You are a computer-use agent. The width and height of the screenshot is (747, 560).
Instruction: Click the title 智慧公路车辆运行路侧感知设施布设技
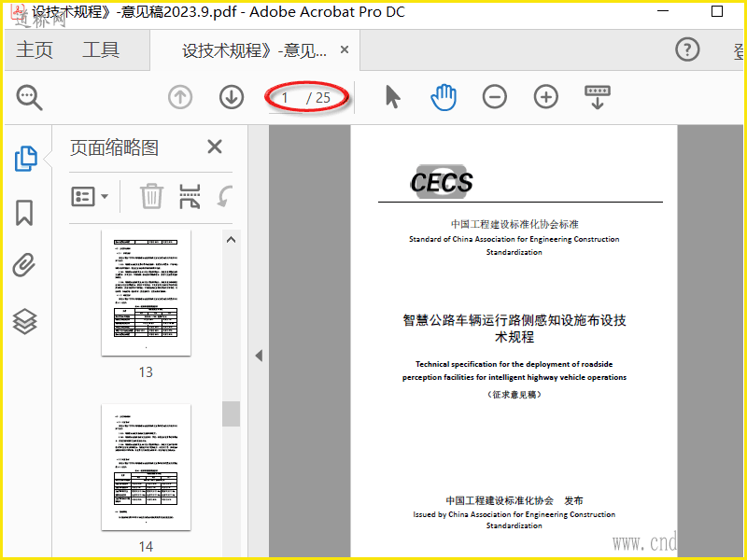click(514, 320)
